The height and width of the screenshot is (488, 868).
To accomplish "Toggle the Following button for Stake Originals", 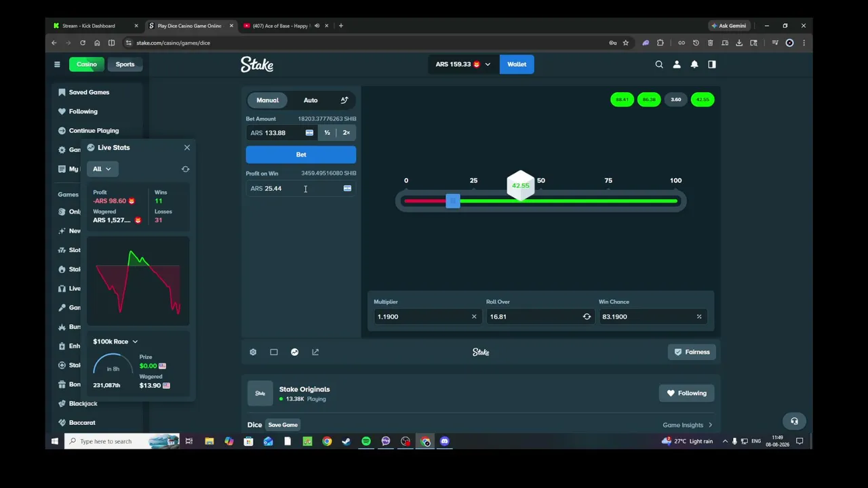I will [x=686, y=393].
